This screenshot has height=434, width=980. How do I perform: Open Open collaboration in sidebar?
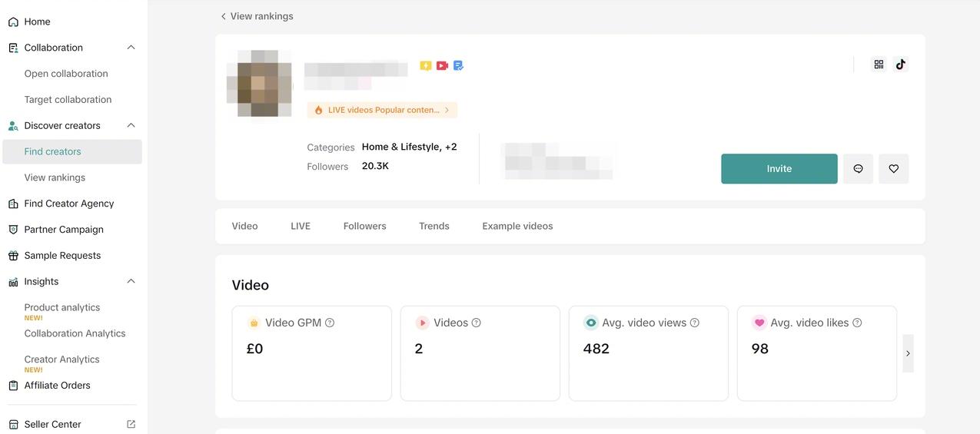[66, 74]
